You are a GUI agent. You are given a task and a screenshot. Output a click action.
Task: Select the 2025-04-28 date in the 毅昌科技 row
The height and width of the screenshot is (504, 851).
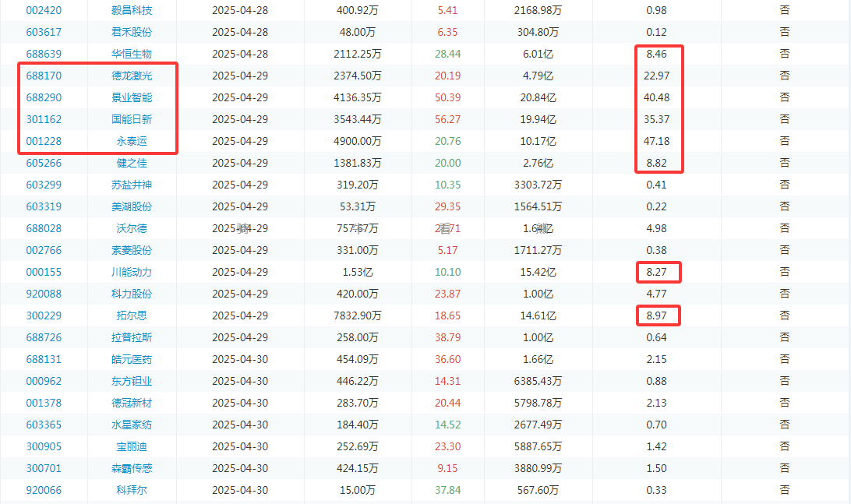point(240,10)
